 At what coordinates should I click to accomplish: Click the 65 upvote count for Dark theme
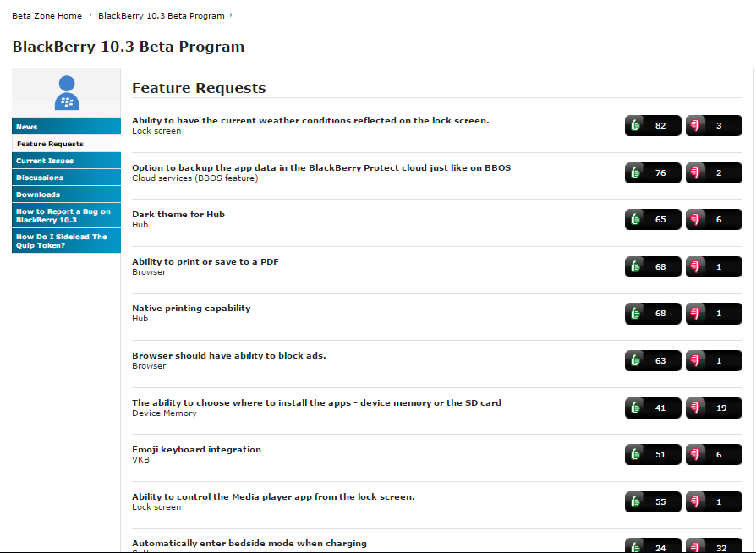[x=660, y=220]
